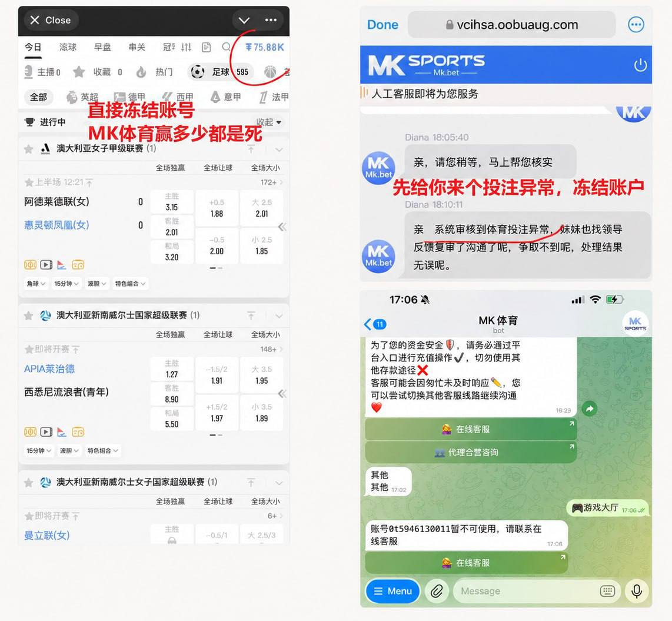Favorite 澳大利亚新南威尔士女子国家超级联赛 star
Viewport: 672px width, 621px height.
click(x=29, y=483)
